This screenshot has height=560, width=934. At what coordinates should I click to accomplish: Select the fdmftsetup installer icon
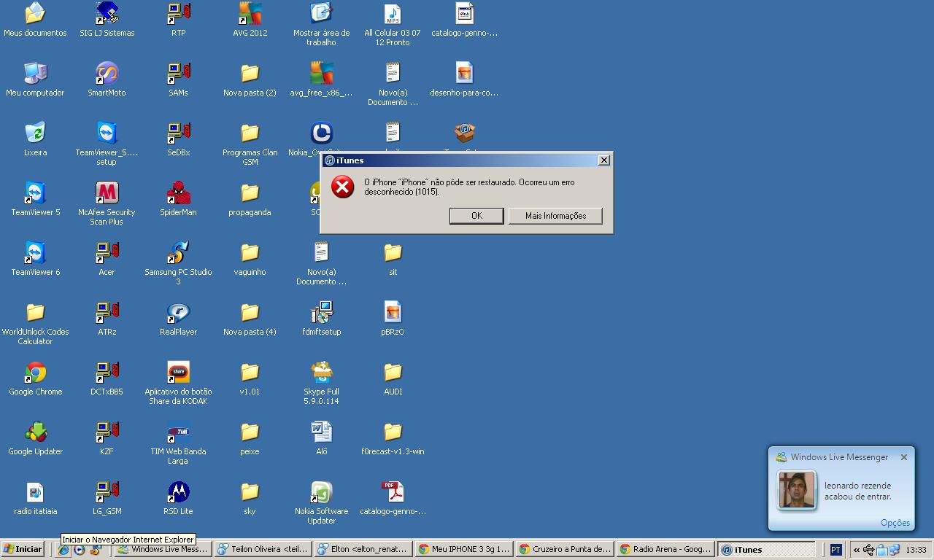point(321,312)
